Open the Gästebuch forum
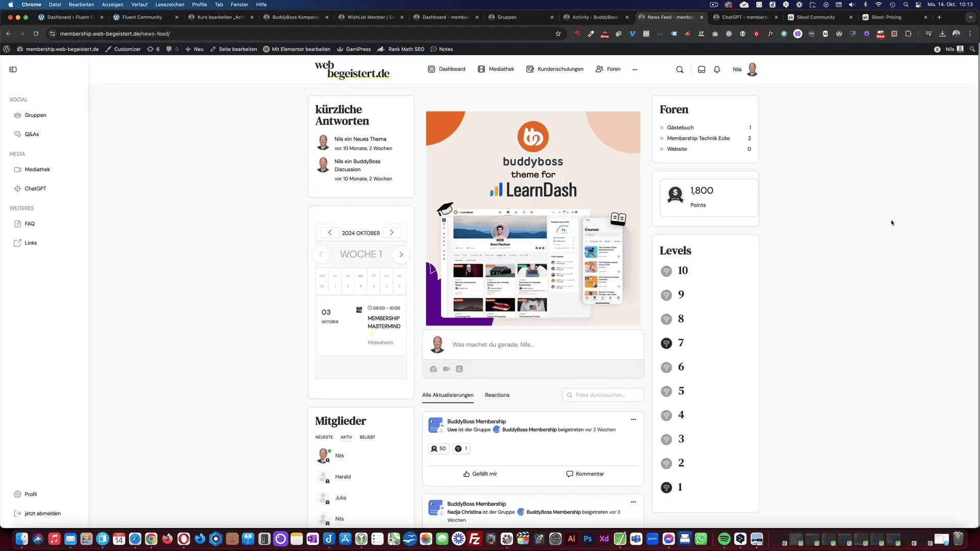This screenshot has width=980, height=551. click(680, 128)
